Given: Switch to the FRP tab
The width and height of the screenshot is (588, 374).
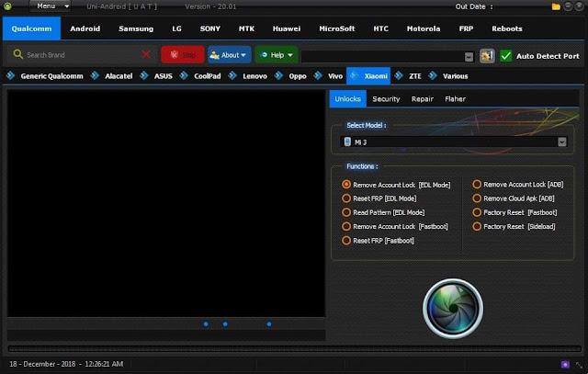Looking at the screenshot, I should coord(466,28).
